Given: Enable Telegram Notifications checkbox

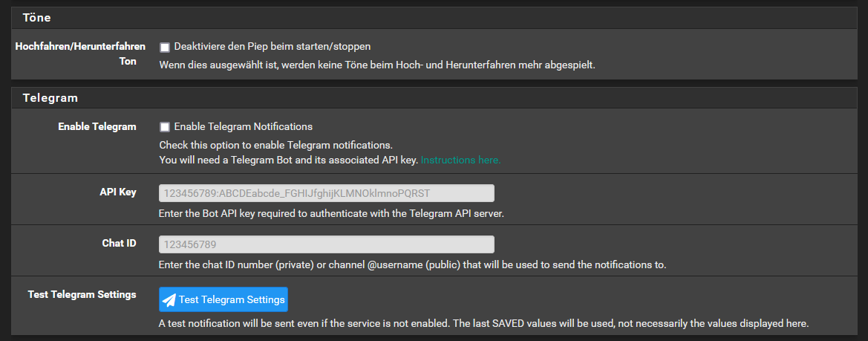Looking at the screenshot, I should click(164, 127).
